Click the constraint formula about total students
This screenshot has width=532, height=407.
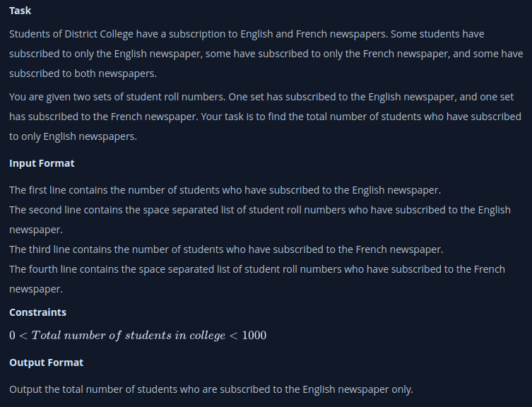138,336
